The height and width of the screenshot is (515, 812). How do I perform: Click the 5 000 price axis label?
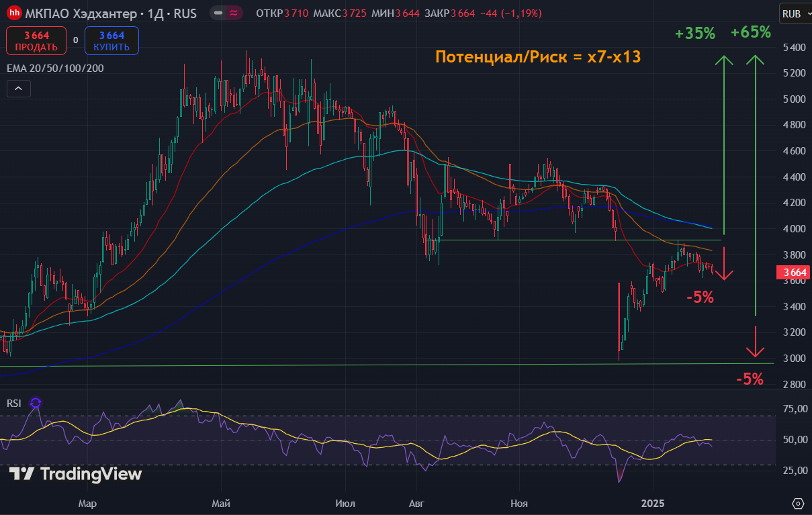tap(793, 99)
